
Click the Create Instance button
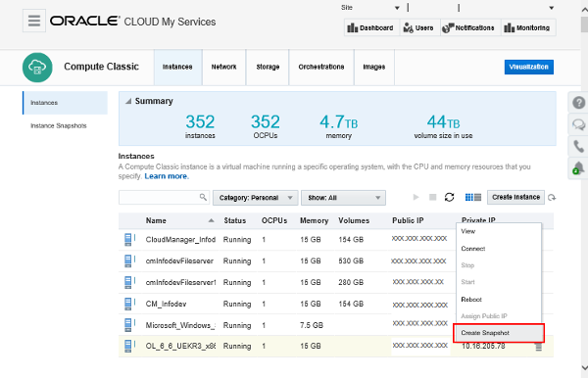tap(515, 197)
